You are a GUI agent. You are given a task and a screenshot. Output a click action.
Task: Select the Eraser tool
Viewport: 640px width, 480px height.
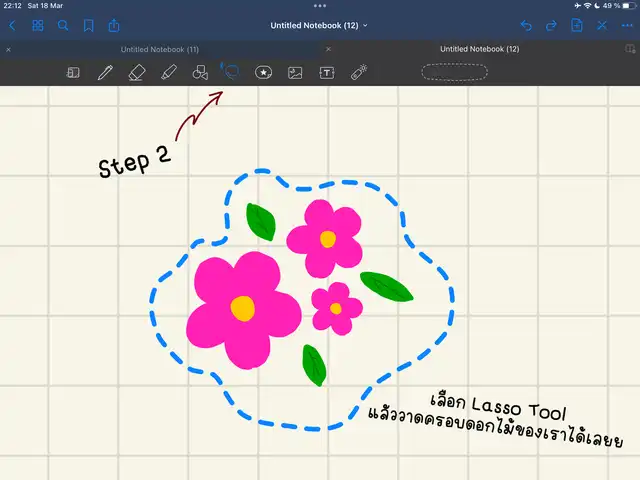coord(137,72)
